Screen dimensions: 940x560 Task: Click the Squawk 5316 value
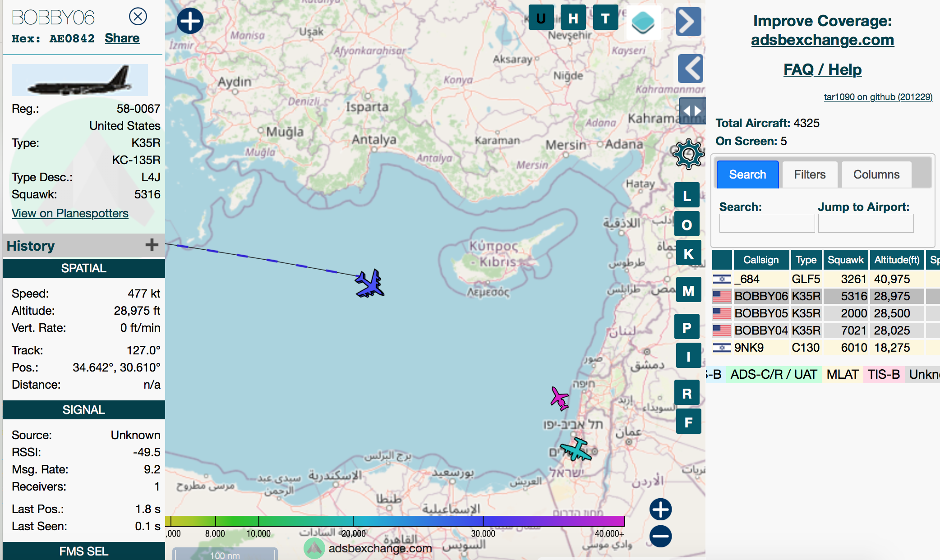(x=147, y=194)
